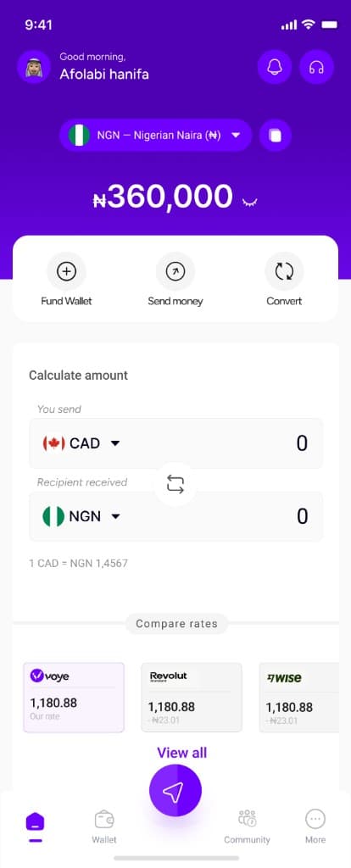Tap the Send money arrow icon
Image resolution: width=351 pixels, height=868 pixels.
click(175, 271)
